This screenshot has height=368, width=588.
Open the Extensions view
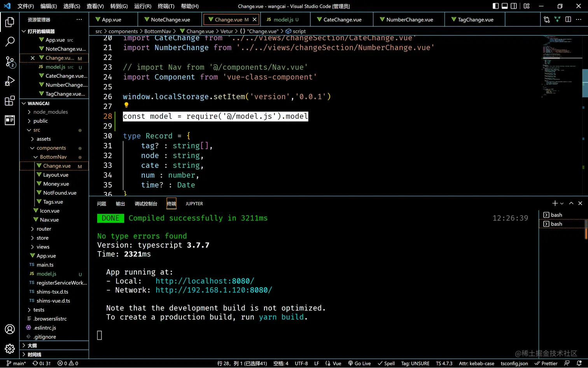pos(10,101)
